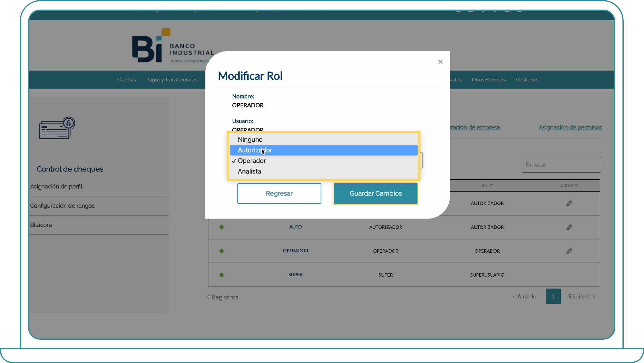Open Bitácora in sidebar

[x=41, y=225]
